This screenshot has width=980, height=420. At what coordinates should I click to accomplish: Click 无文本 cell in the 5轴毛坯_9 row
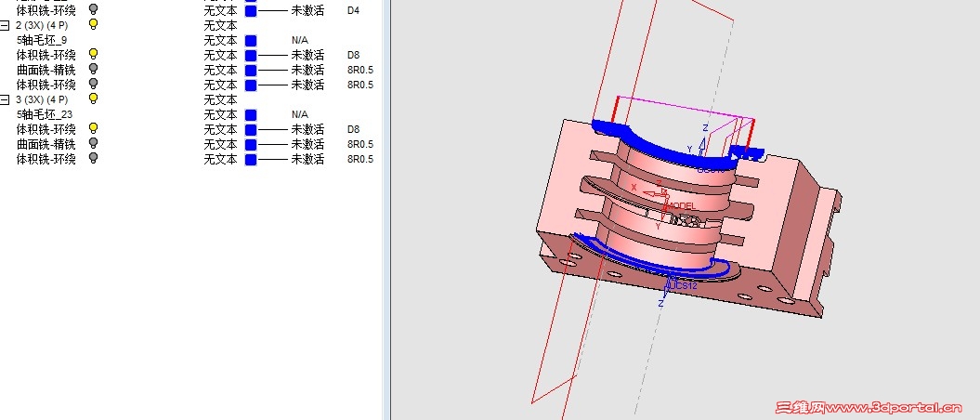pos(221,41)
